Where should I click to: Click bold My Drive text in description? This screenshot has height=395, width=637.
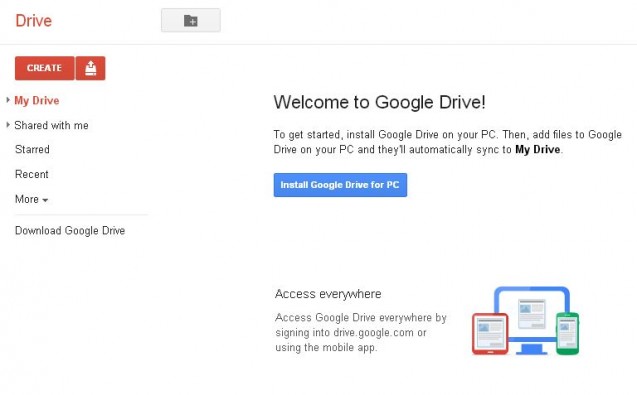537,150
